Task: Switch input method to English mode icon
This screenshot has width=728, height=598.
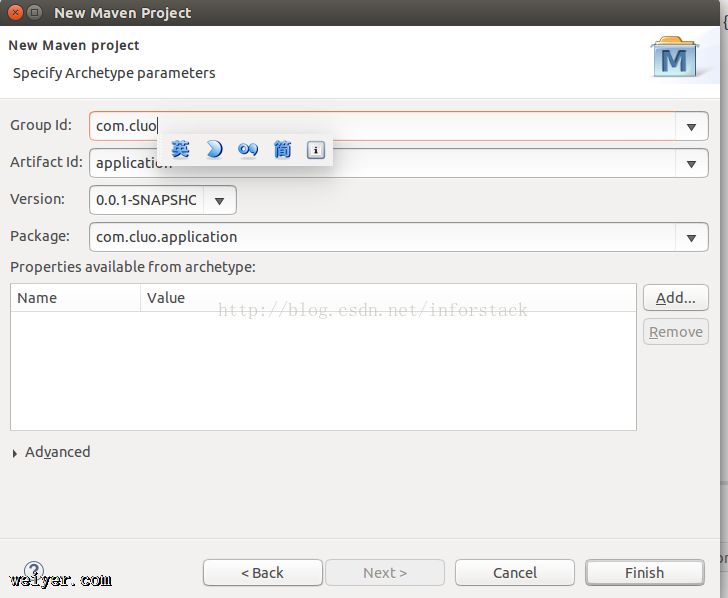Action: tap(180, 150)
